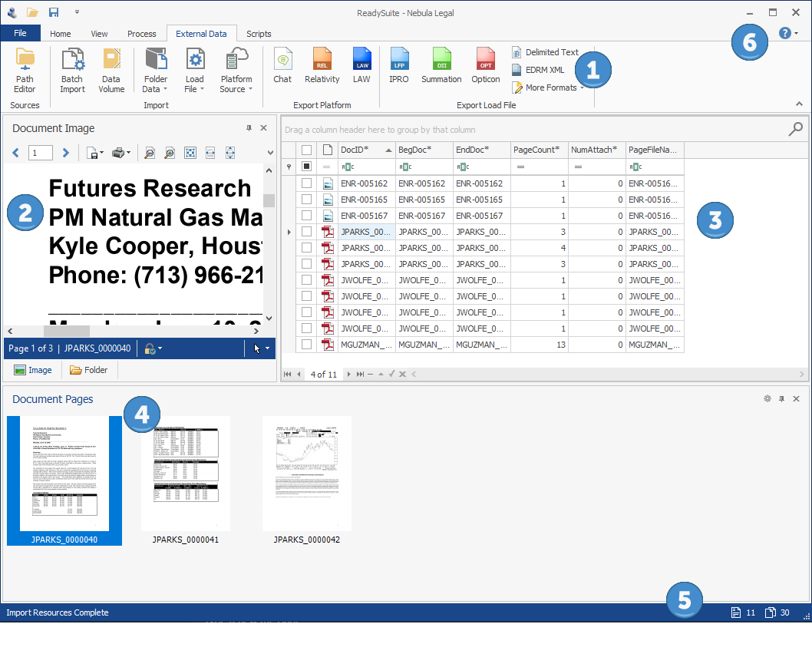Image resolution: width=812 pixels, height=657 pixels.
Task: Go to the next page in Document Image
Action: coord(65,153)
